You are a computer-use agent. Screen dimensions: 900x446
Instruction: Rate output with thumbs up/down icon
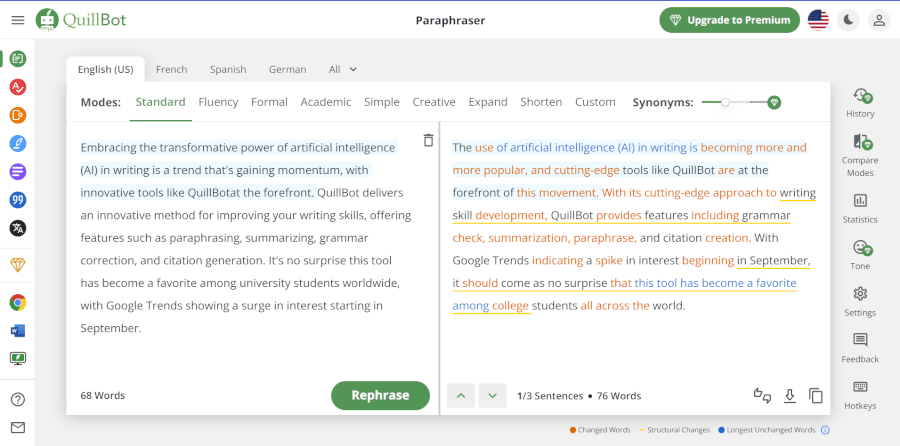coord(762,395)
